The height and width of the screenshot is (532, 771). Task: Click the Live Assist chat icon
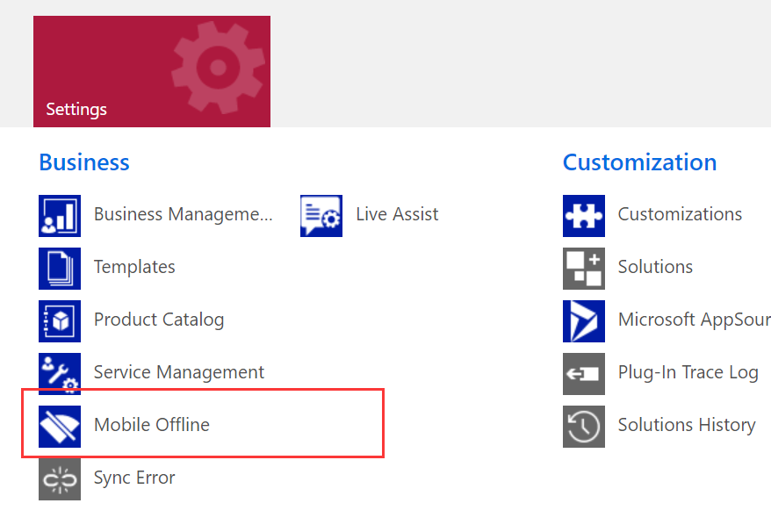pyautogui.click(x=321, y=216)
